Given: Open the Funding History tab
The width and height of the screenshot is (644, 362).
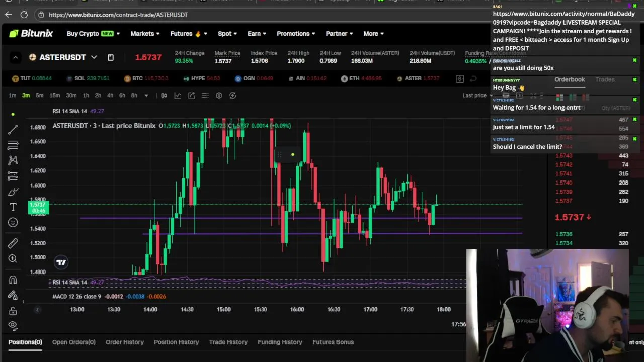Looking at the screenshot, I should [280, 342].
